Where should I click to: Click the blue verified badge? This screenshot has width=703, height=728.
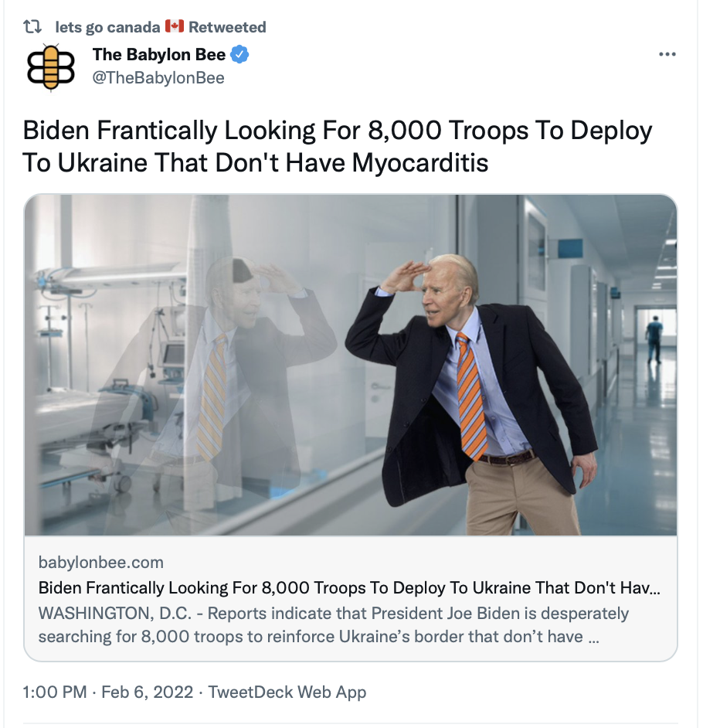click(x=239, y=55)
